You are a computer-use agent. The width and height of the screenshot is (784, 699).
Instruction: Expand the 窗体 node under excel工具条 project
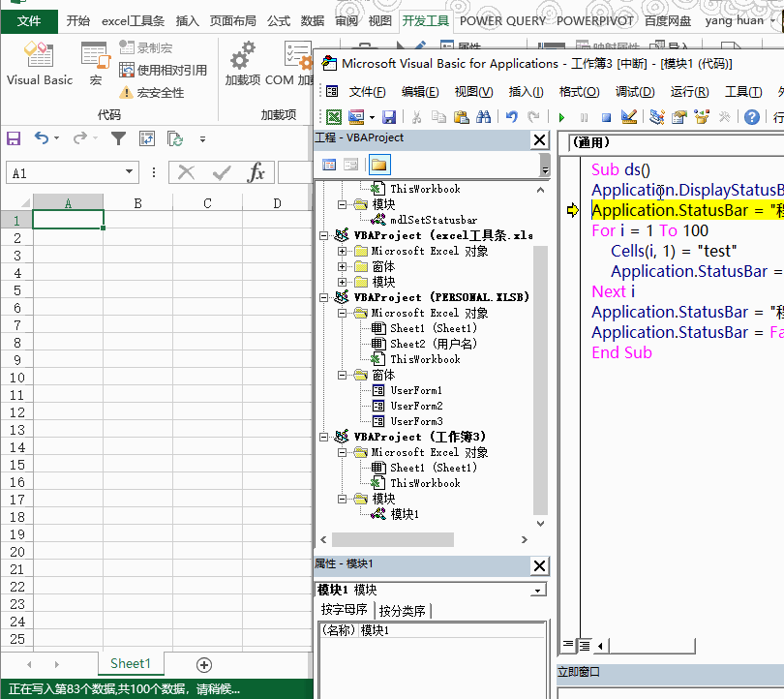pos(343,266)
